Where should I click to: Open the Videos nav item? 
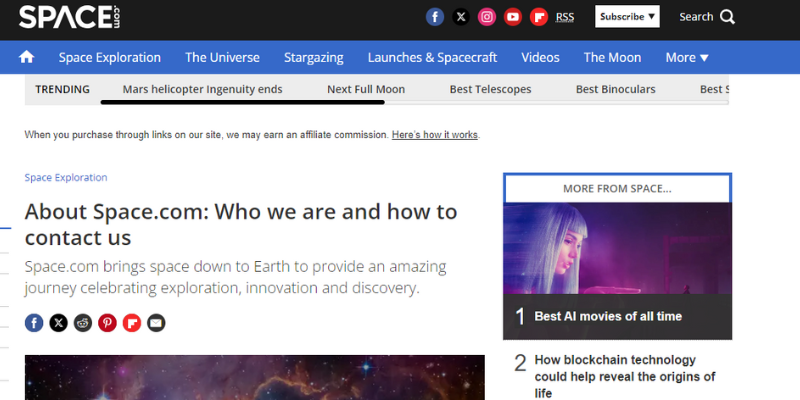(540, 58)
